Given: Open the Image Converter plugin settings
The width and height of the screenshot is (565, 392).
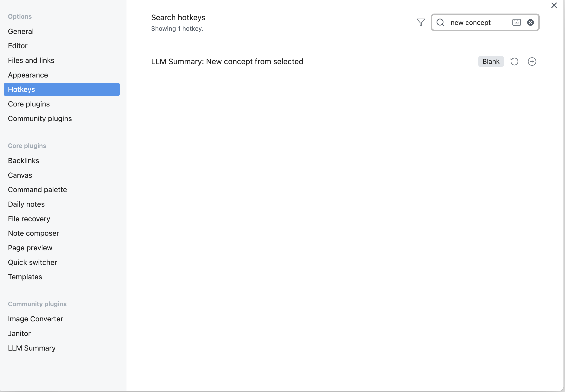Looking at the screenshot, I should [x=35, y=319].
